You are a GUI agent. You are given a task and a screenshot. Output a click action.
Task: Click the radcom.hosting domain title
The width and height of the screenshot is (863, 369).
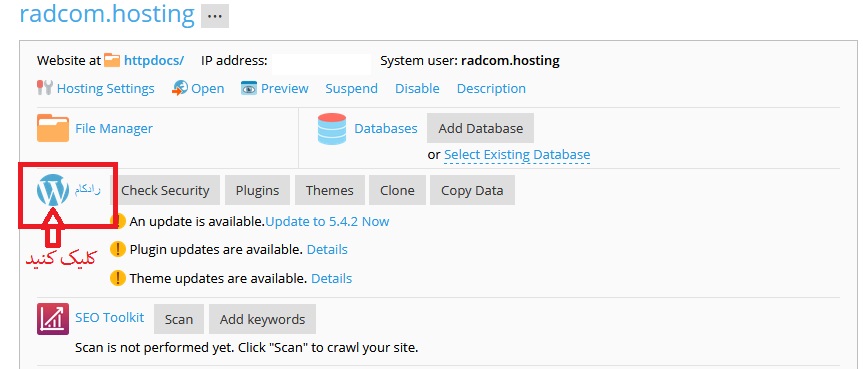click(107, 15)
